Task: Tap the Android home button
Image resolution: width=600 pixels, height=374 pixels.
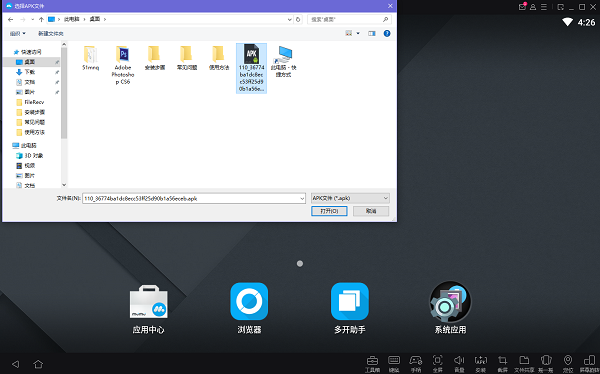Action: (38, 364)
